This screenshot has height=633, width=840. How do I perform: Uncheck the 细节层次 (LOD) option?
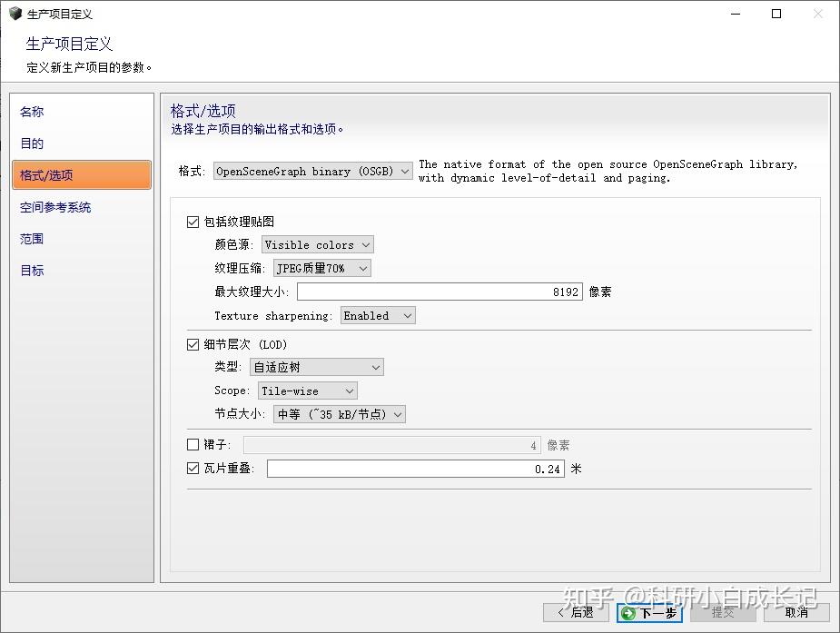point(193,344)
